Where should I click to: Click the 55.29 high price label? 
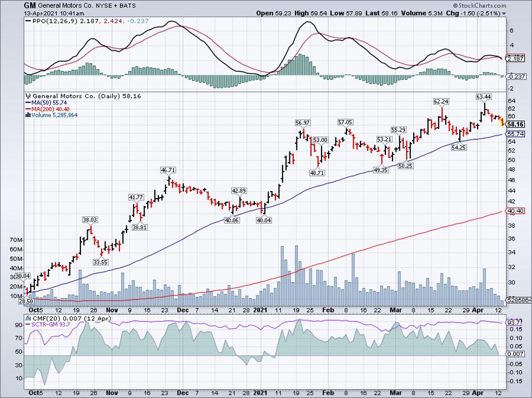click(x=399, y=129)
